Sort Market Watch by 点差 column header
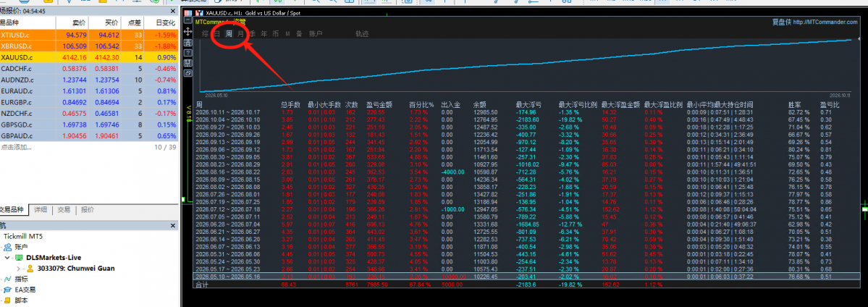Viewport: 868px width, 307px height. (x=134, y=23)
